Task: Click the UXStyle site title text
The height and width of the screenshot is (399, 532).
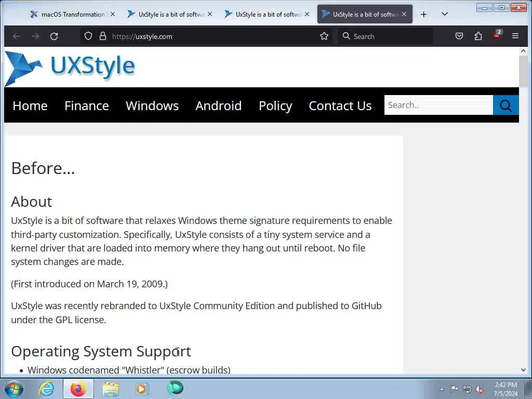Action: pyautogui.click(x=92, y=66)
